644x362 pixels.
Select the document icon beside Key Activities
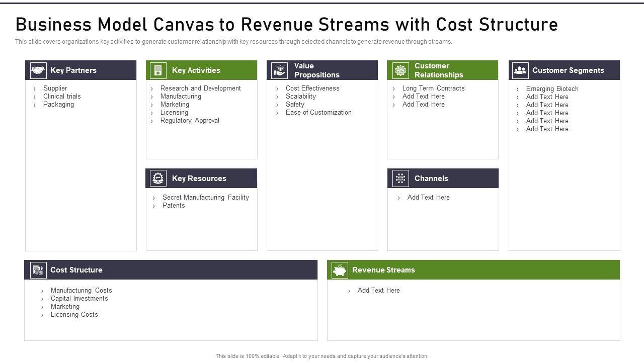coord(158,70)
